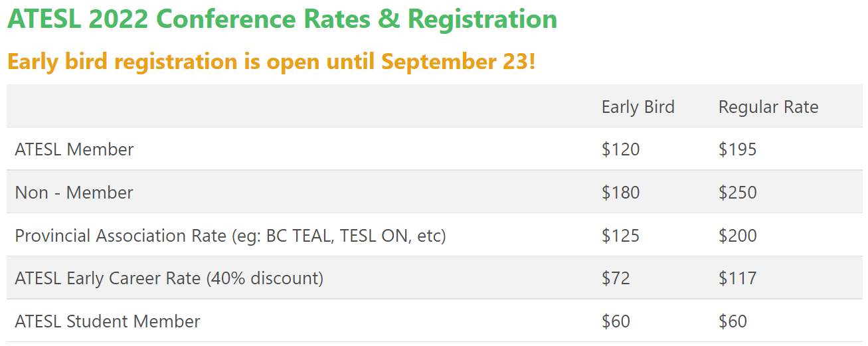Select the ATESL Student Member row label
The width and height of the screenshot is (868, 346).
108,321
